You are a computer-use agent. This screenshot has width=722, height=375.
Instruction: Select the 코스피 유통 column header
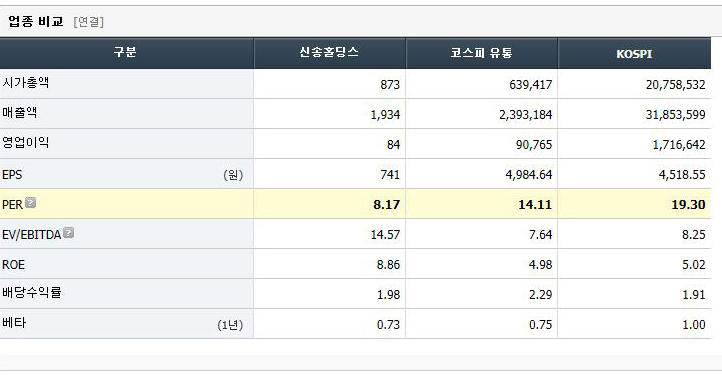[x=482, y=53]
